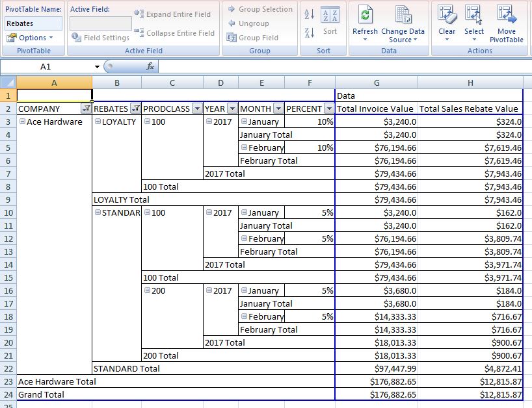The width and height of the screenshot is (532, 408).
Task: Click the $716.67 cell in row 18
Action: coord(470,316)
